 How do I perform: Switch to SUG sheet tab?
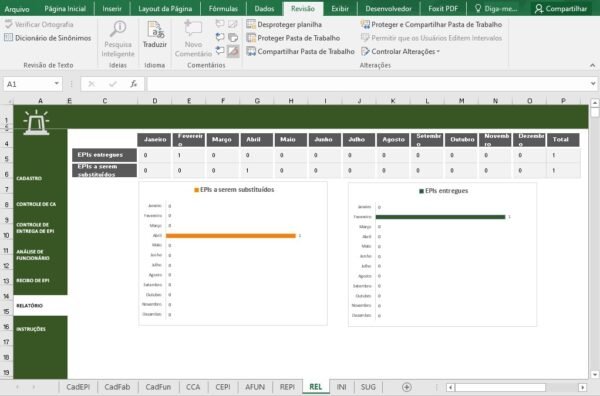click(x=368, y=387)
